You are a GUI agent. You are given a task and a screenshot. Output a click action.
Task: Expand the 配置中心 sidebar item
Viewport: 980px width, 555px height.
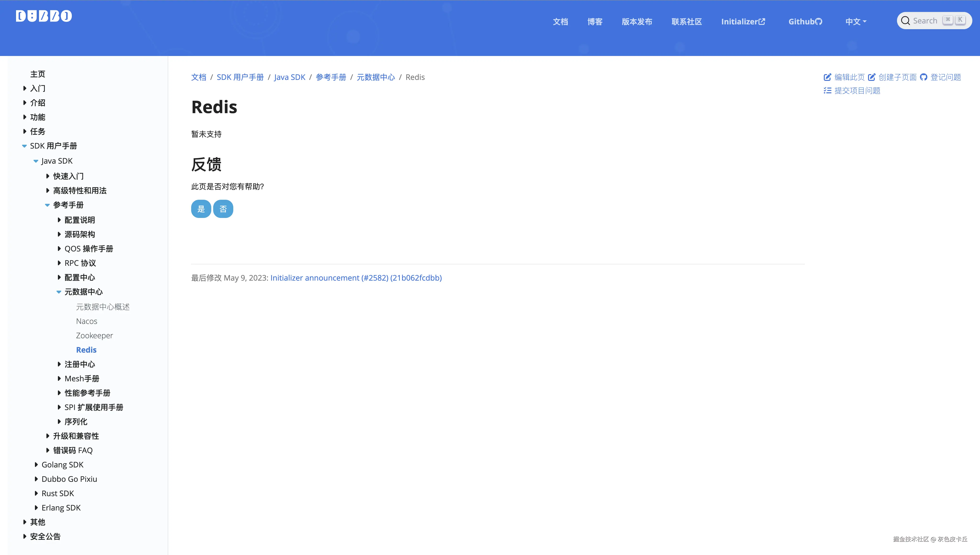point(59,277)
